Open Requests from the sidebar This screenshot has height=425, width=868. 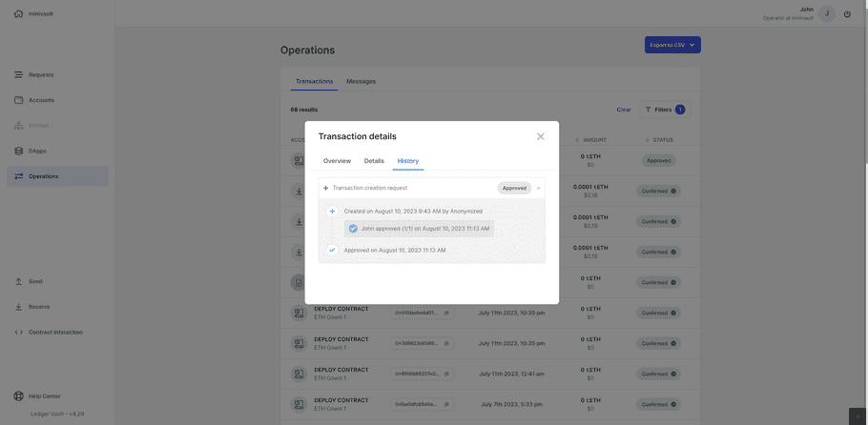click(x=41, y=74)
